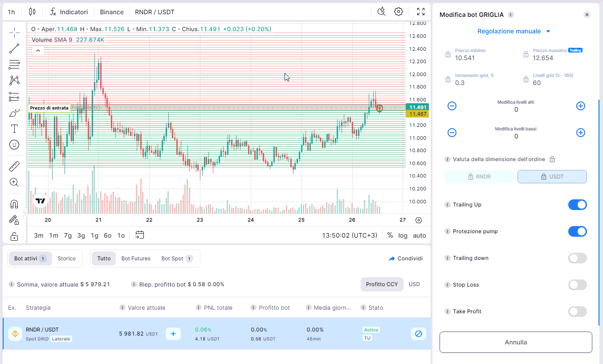Open chart settings gear icon

(x=399, y=12)
